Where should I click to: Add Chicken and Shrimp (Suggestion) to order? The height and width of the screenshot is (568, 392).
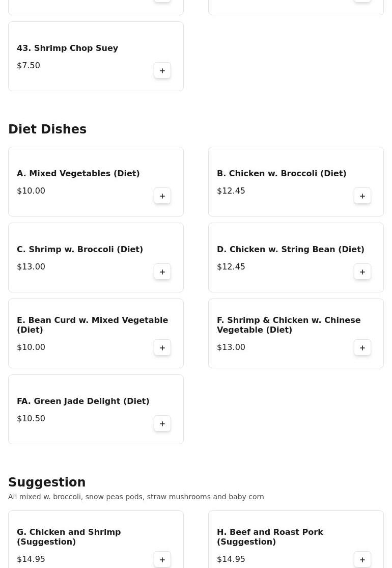[162, 559]
